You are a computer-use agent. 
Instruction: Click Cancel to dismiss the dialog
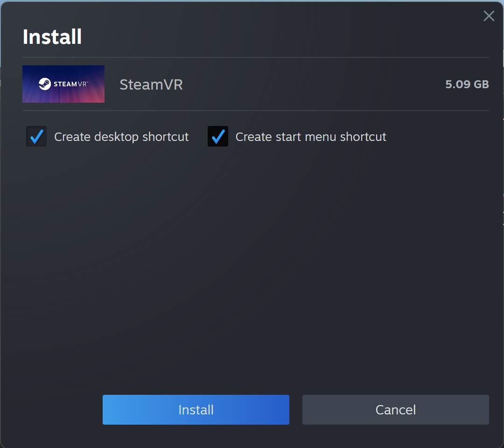[x=395, y=410]
